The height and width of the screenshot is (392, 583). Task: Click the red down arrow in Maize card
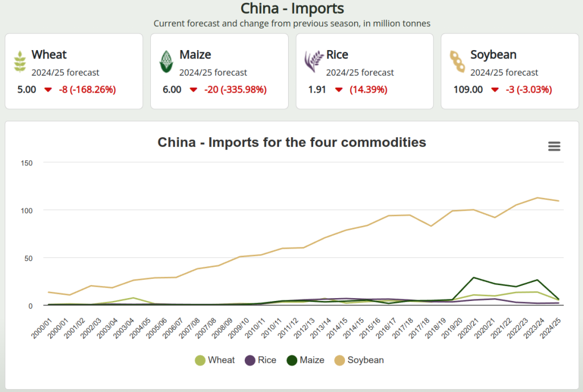coord(194,90)
